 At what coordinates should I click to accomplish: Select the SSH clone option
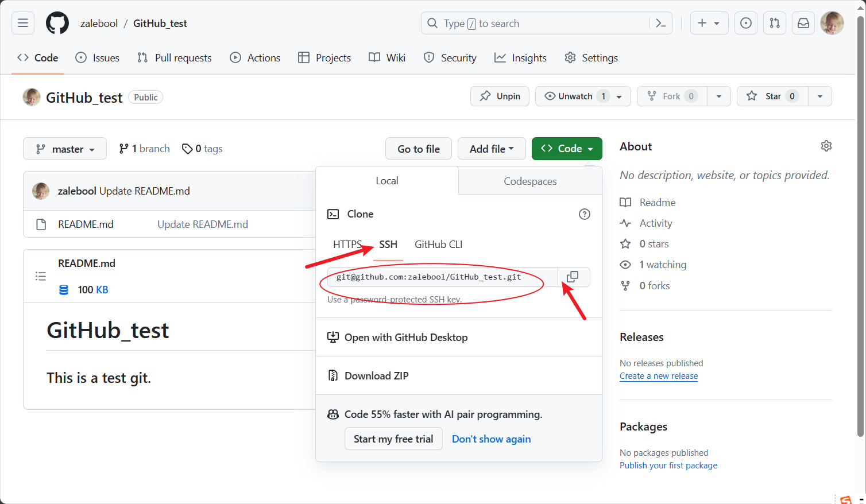(388, 245)
